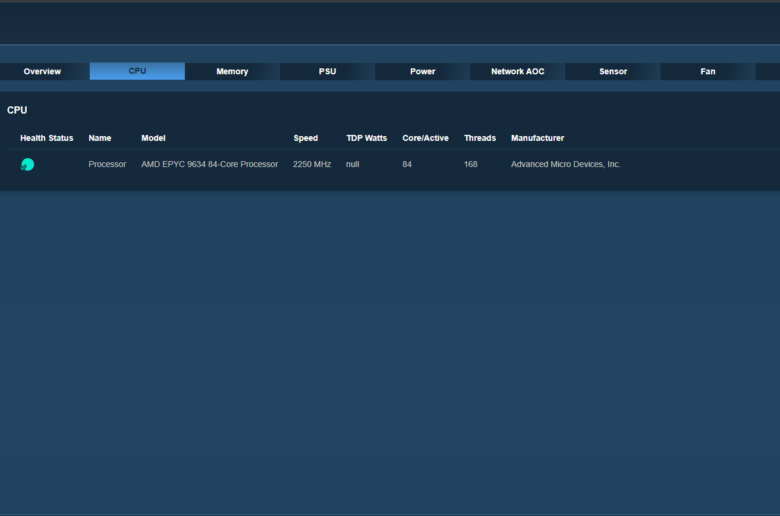Select 'AMD EPYC 9634 84-Core Processor' cell
Viewport: 780px width, 516px height.
click(209, 164)
